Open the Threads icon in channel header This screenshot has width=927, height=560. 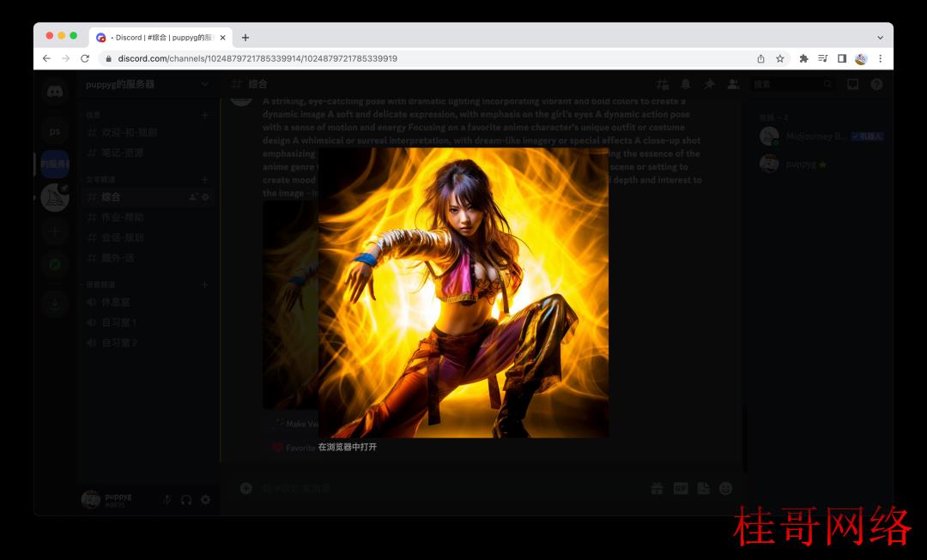(x=663, y=85)
